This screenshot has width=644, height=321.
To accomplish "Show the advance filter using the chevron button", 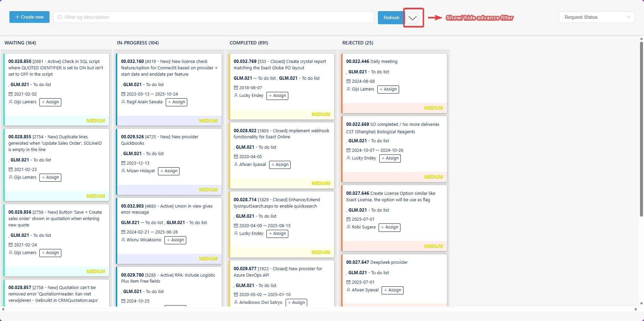I will coord(413,17).
